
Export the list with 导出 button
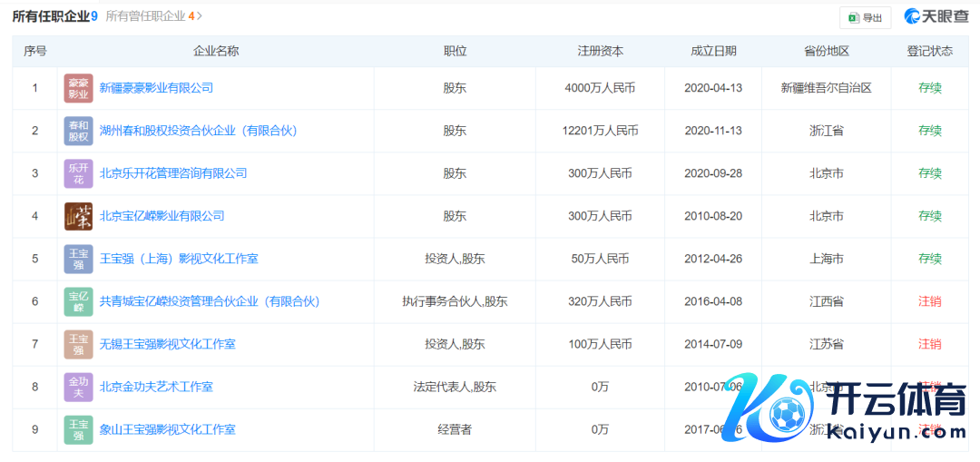coord(865,17)
